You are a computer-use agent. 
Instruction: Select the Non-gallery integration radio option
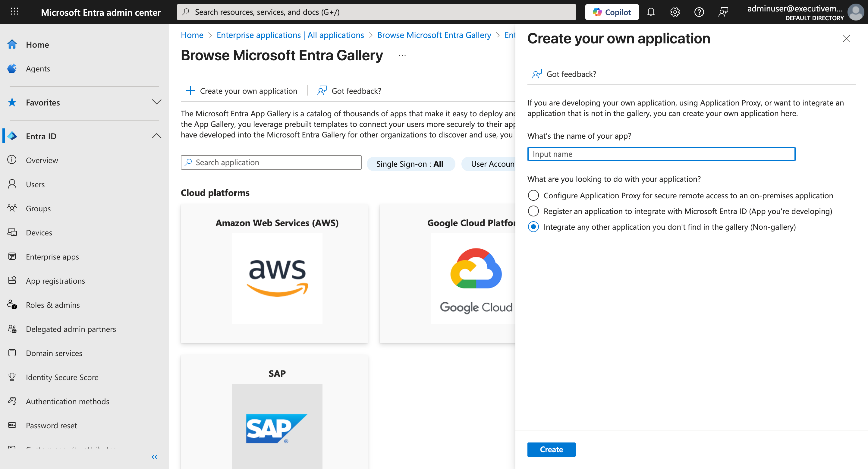[x=533, y=227]
